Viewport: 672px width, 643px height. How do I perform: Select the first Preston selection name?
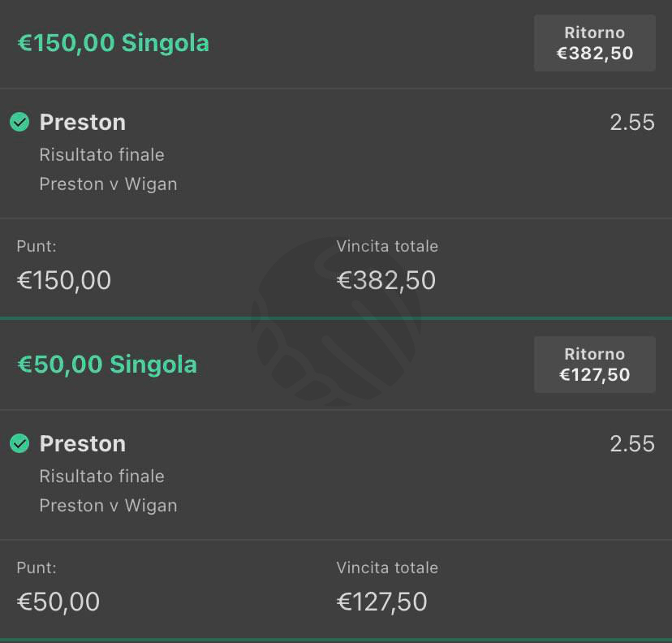pyautogui.click(x=83, y=122)
